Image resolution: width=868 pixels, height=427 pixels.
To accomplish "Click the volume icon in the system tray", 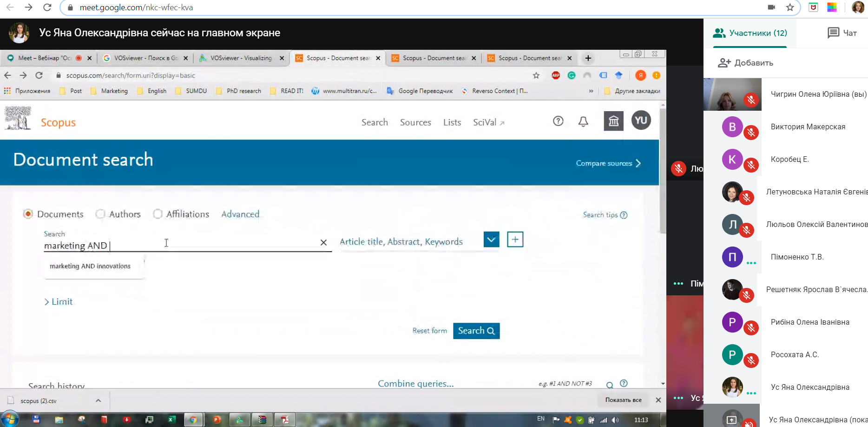I will coord(615,420).
